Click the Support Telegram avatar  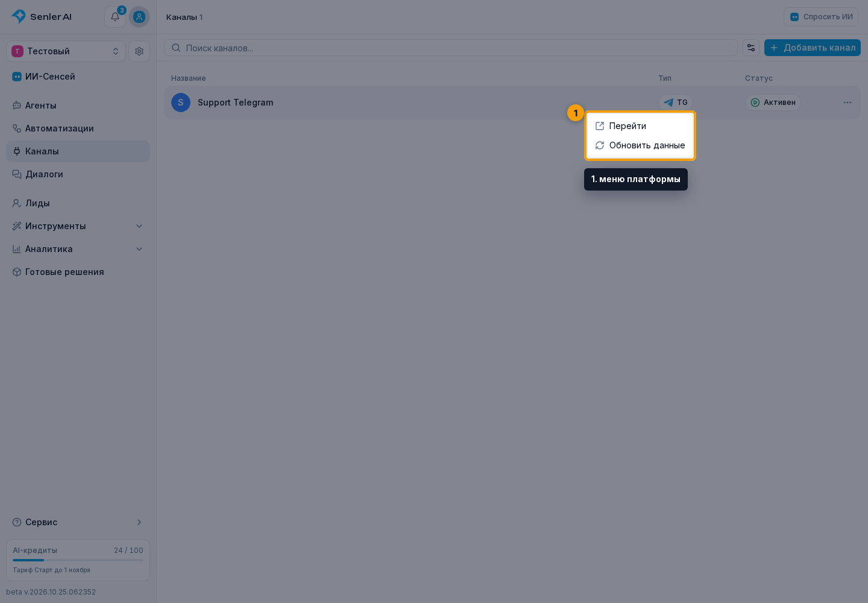[181, 103]
